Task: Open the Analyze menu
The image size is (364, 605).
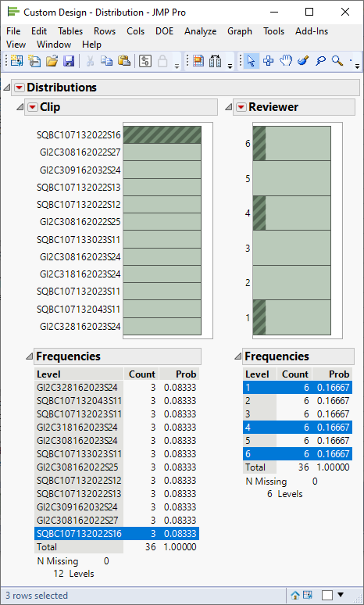Action: (x=200, y=31)
